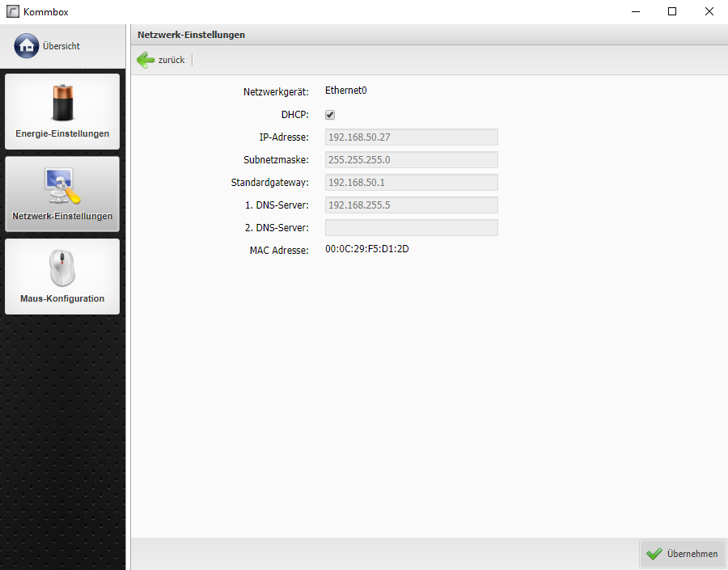Click the 1. DNS-Server field
The image size is (728, 570).
(411, 205)
